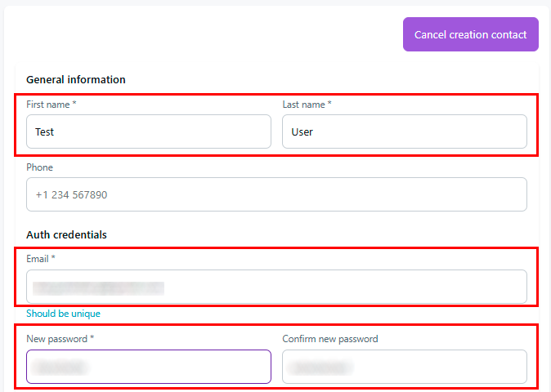Click the Confirm new password label

[329, 339]
